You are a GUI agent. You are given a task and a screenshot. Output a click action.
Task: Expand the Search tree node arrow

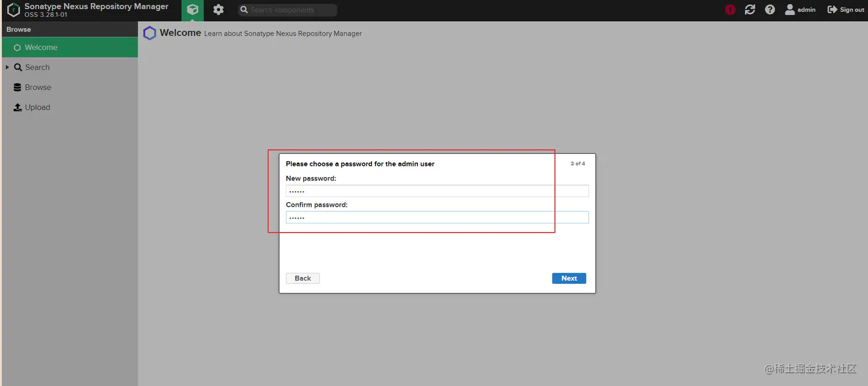point(7,67)
